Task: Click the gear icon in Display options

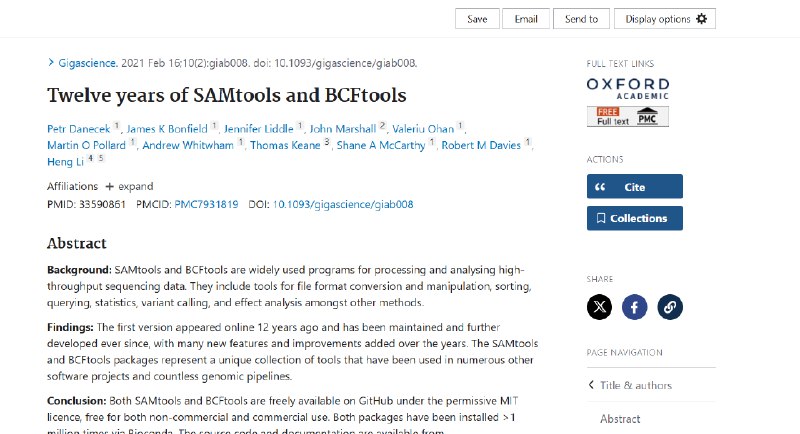Action: (x=702, y=19)
